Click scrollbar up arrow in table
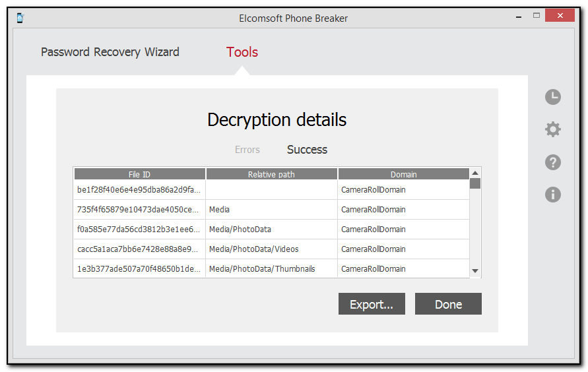 pos(475,173)
